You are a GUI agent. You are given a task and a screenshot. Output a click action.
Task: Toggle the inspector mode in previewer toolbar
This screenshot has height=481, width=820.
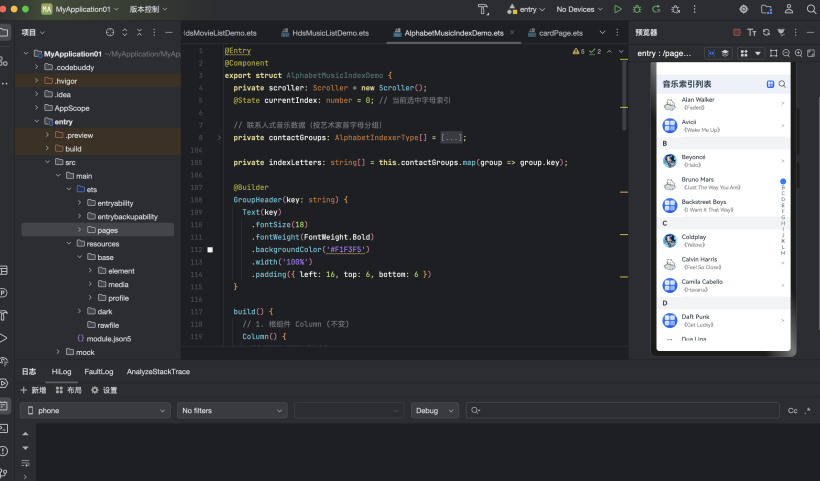(712, 53)
